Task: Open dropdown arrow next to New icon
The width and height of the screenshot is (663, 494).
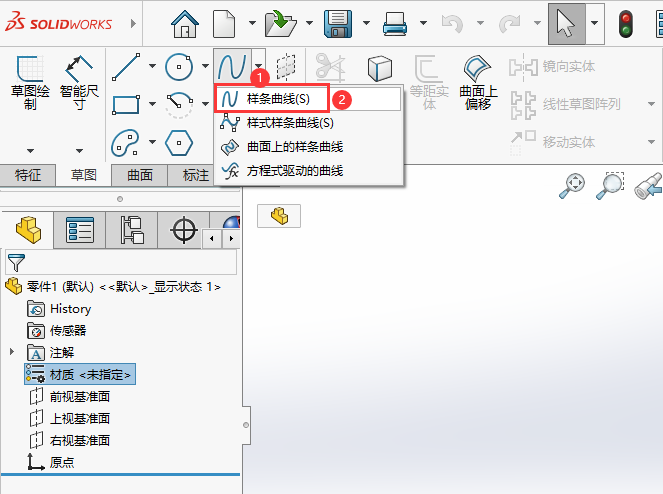Action: pos(252,23)
